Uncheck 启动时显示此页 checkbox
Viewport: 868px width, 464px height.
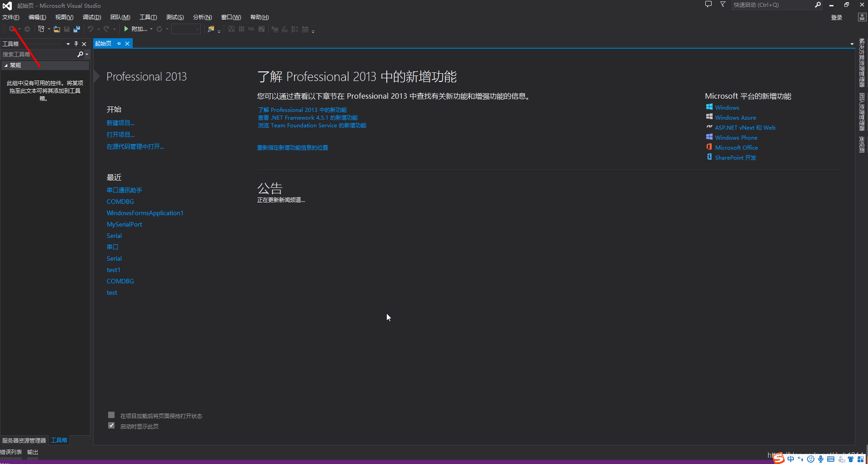point(111,425)
